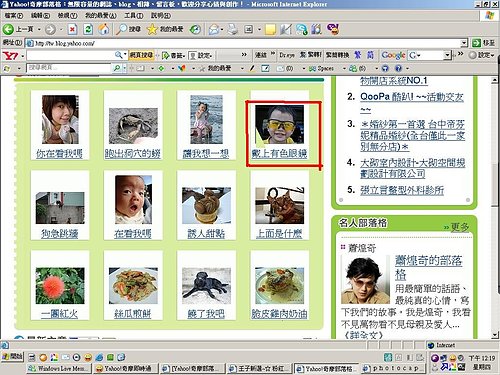Viewport: 500px width, 375px height.
Task: Open the 我的最愛 menu in menu bar
Action: [101, 16]
